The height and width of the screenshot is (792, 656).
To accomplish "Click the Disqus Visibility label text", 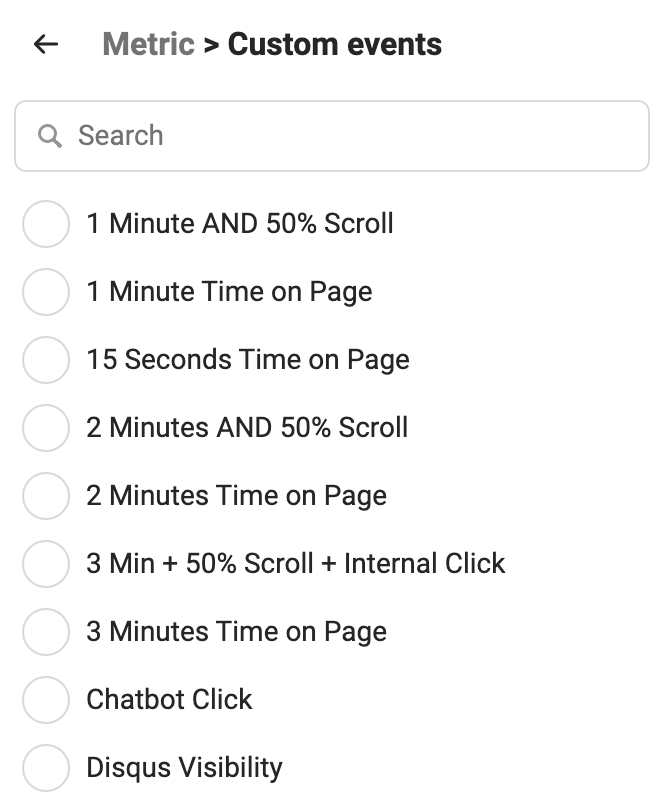I will 184,768.
